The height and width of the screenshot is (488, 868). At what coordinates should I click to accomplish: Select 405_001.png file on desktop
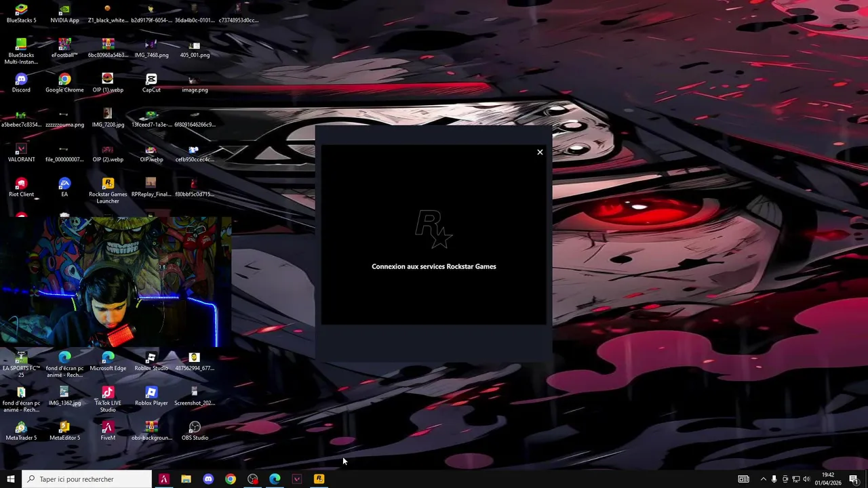(195, 48)
